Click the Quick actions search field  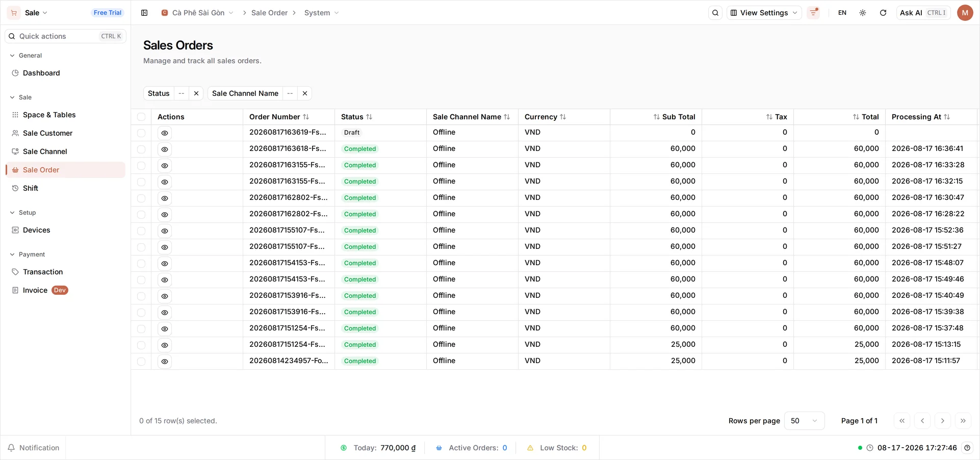point(65,36)
